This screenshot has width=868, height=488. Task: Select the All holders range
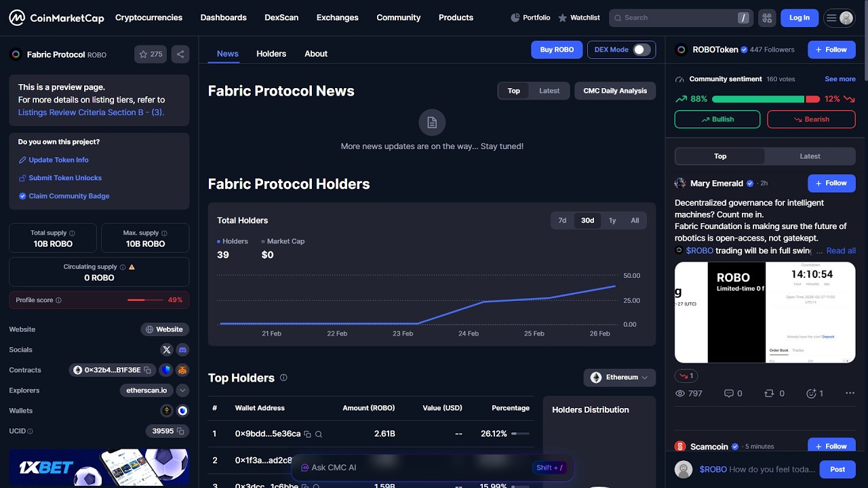pyautogui.click(x=635, y=220)
